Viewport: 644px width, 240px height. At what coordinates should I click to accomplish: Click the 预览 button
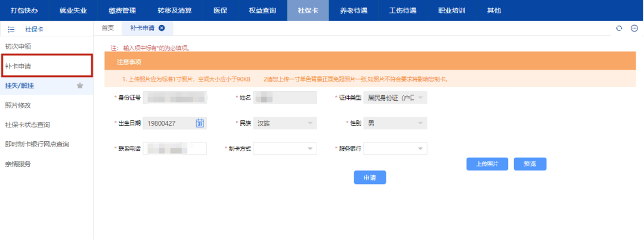pyautogui.click(x=530, y=164)
